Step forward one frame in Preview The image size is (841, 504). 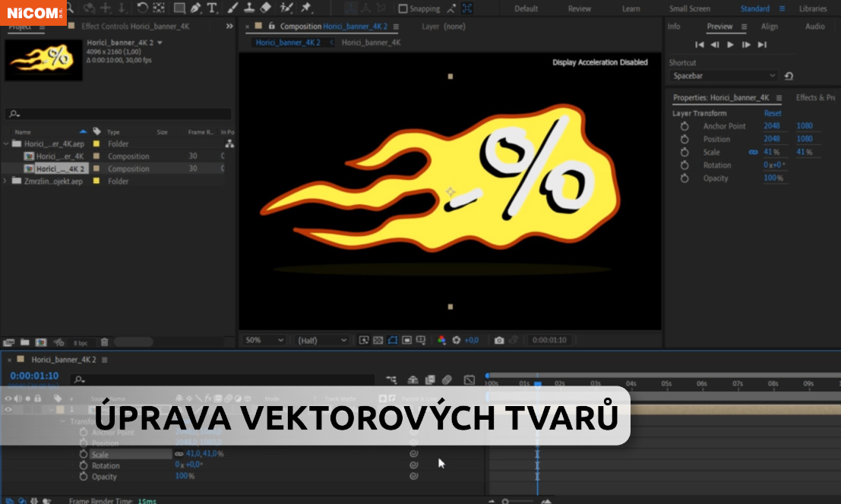[746, 45]
